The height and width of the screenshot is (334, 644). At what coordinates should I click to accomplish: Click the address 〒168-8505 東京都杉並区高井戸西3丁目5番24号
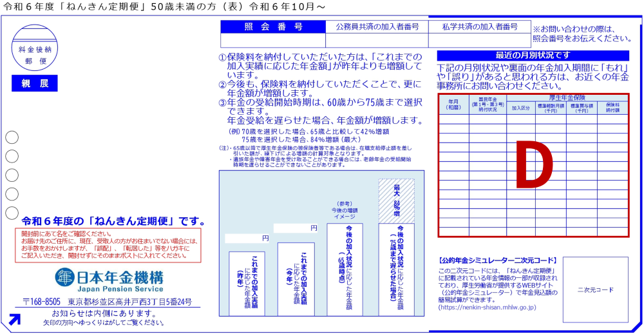107,301
